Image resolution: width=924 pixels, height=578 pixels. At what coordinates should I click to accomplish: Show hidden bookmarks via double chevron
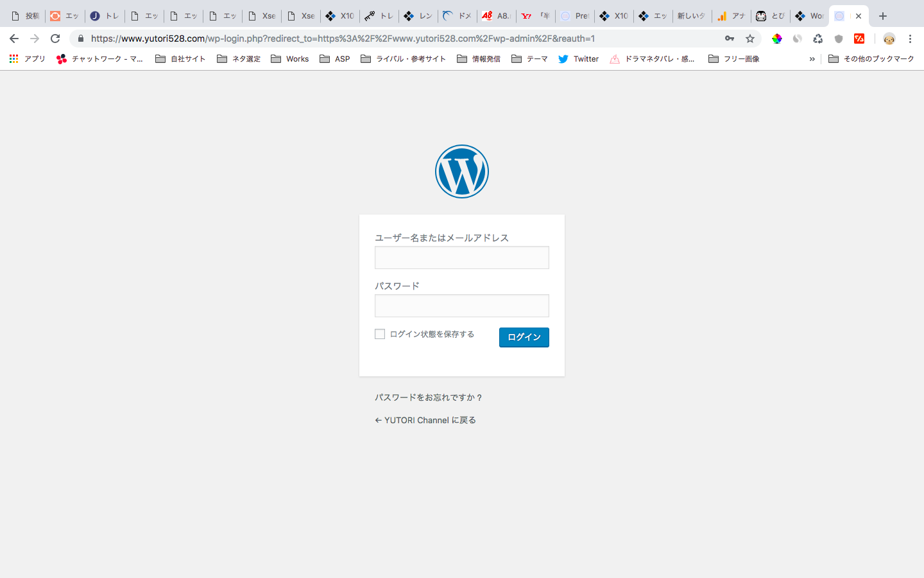[812, 59]
